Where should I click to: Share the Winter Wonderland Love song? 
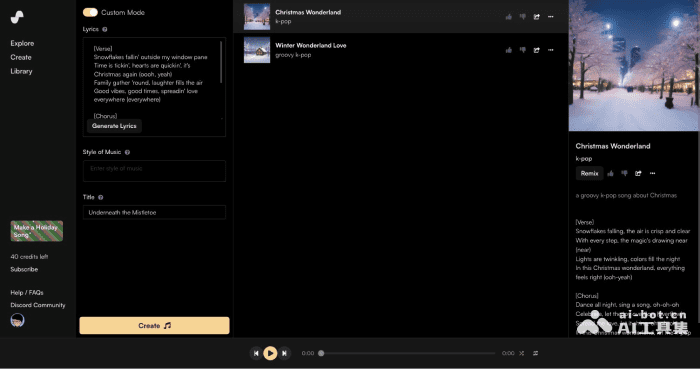[x=537, y=50]
